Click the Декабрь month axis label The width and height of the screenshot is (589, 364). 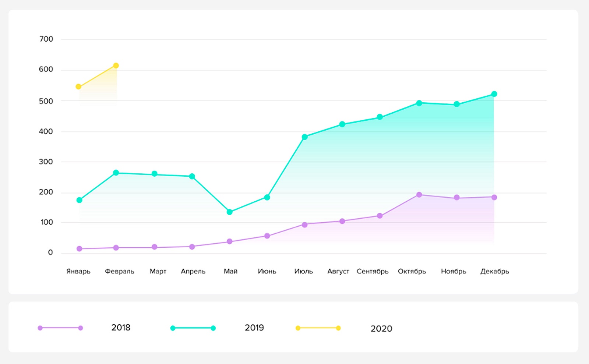[x=494, y=271]
